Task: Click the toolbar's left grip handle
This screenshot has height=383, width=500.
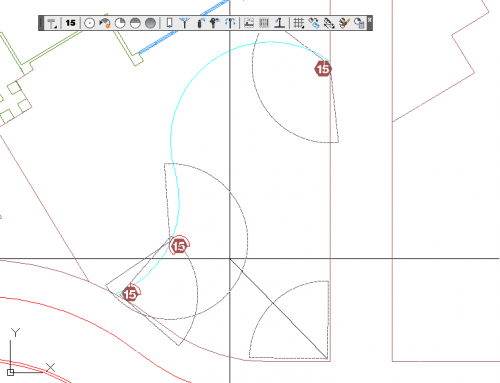Action: pos(41,23)
